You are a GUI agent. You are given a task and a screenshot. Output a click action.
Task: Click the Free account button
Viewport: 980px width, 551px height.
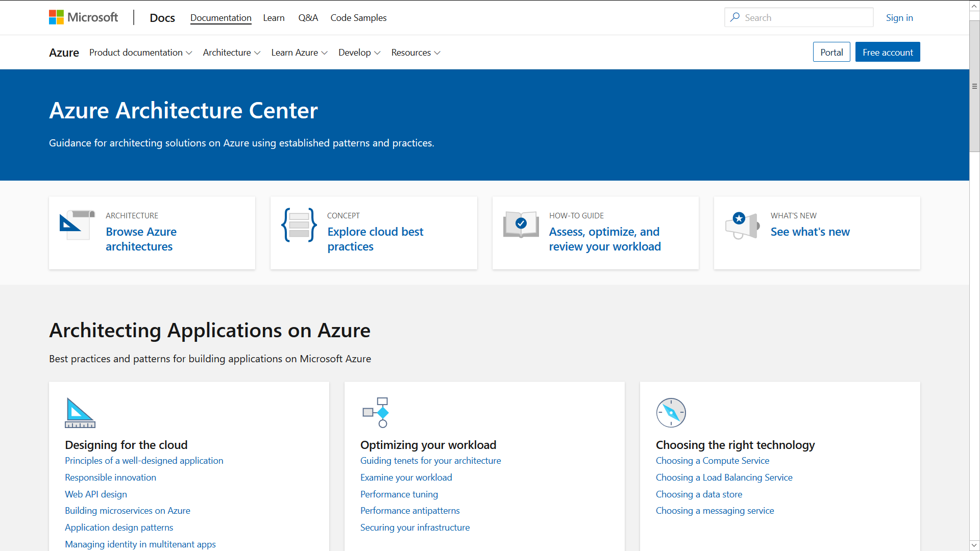888,52
